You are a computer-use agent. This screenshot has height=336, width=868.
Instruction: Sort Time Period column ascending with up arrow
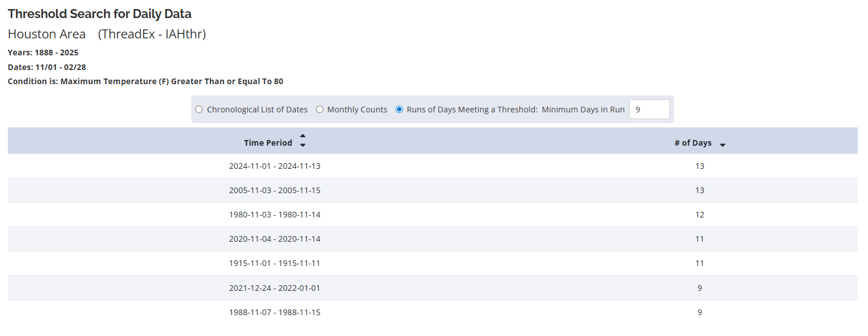coord(303,136)
